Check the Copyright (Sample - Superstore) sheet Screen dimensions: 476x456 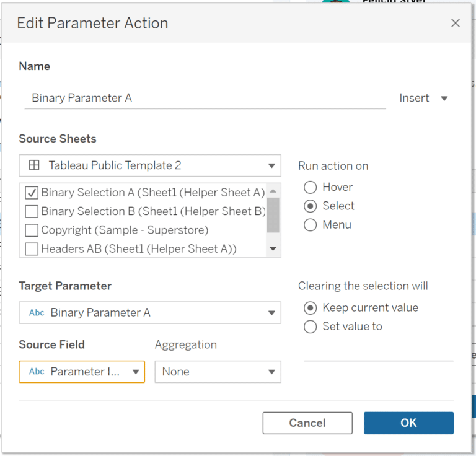(x=32, y=230)
